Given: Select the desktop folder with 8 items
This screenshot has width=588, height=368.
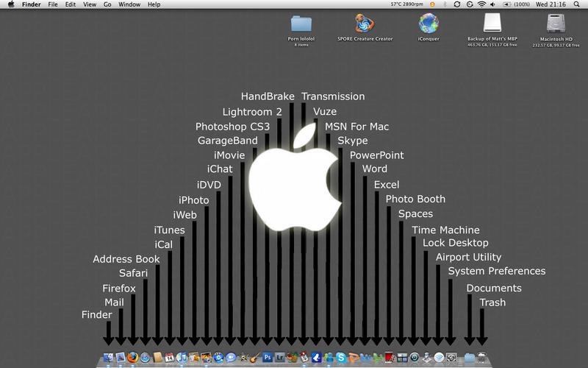Looking at the screenshot, I should (x=301, y=24).
